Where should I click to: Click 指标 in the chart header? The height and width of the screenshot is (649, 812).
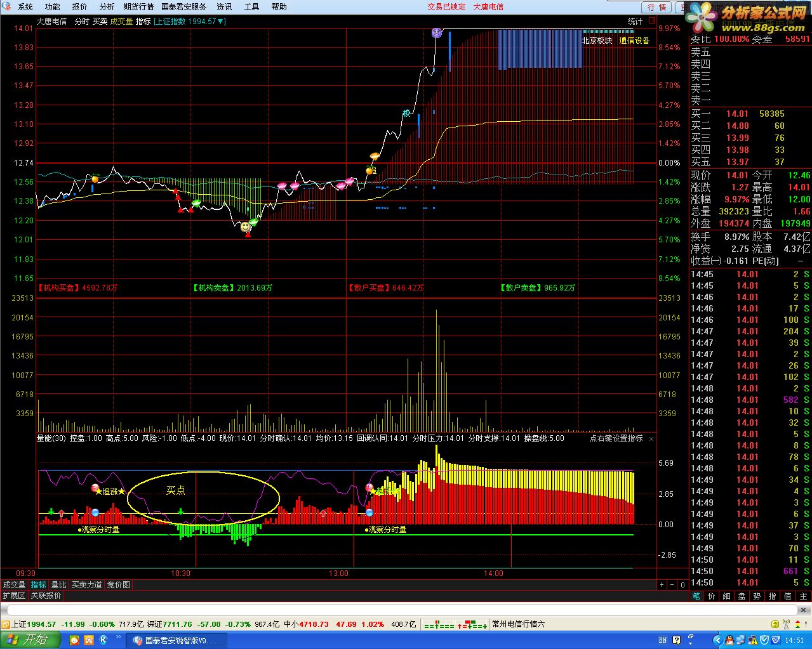[143, 21]
